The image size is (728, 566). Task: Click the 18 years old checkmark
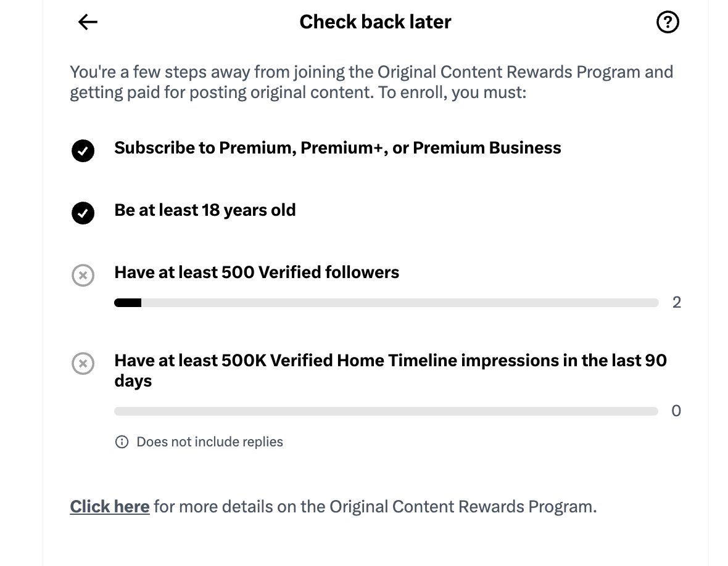83,213
